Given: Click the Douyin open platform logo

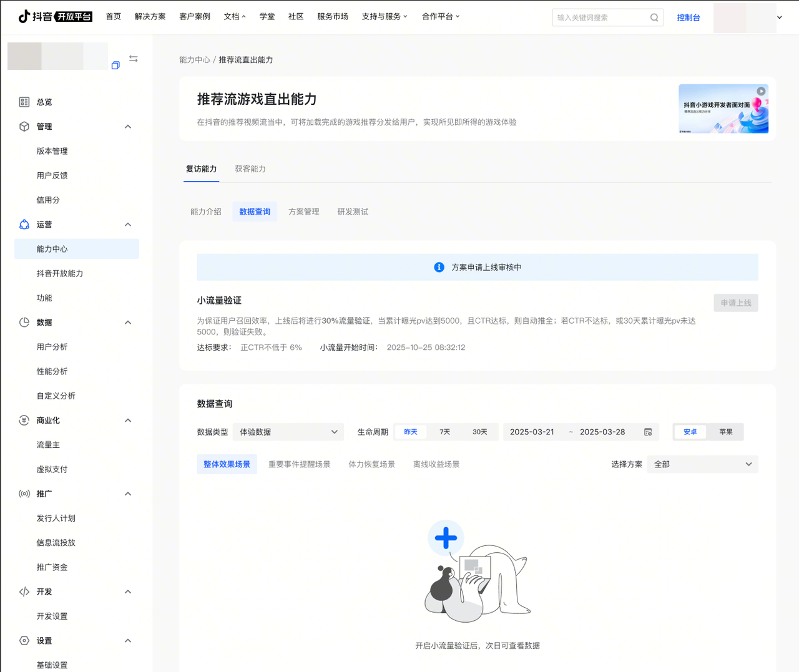Looking at the screenshot, I should (55, 17).
